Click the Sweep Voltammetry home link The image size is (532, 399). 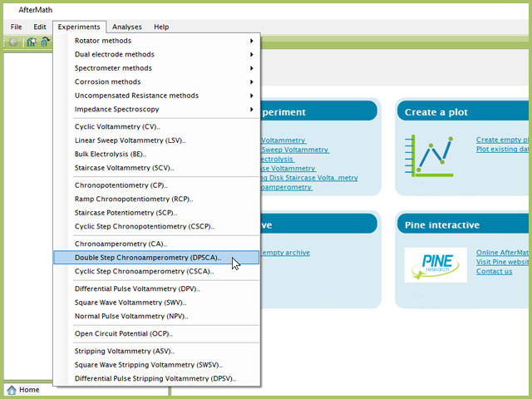point(295,150)
